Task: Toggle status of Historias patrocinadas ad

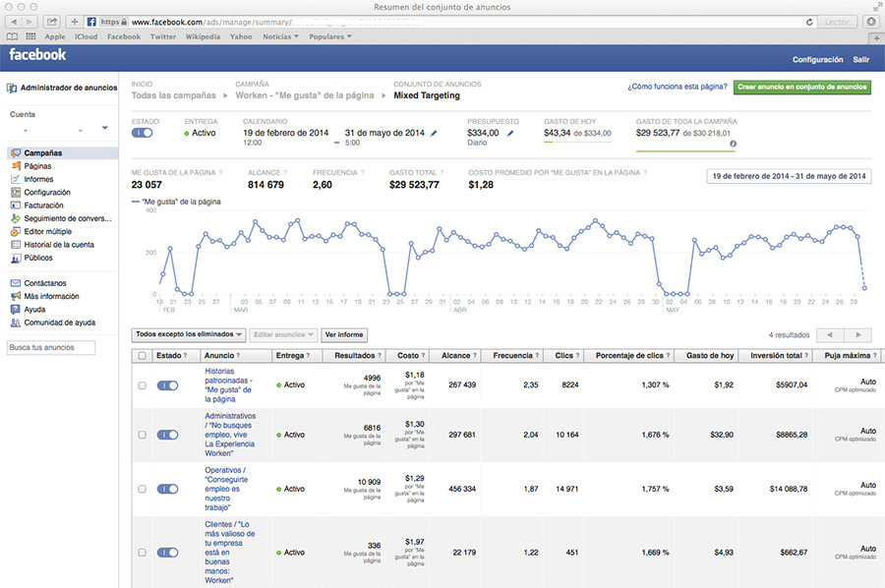Action: (x=167, y=385)
